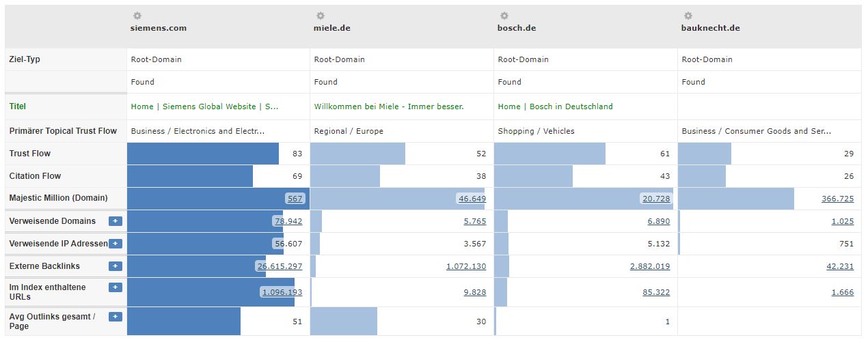Image resolution: width=868 pixels, height=342 pixels.
Task: Click siemens.com Avg Outlinks value 51
Action: coord(297,322)
